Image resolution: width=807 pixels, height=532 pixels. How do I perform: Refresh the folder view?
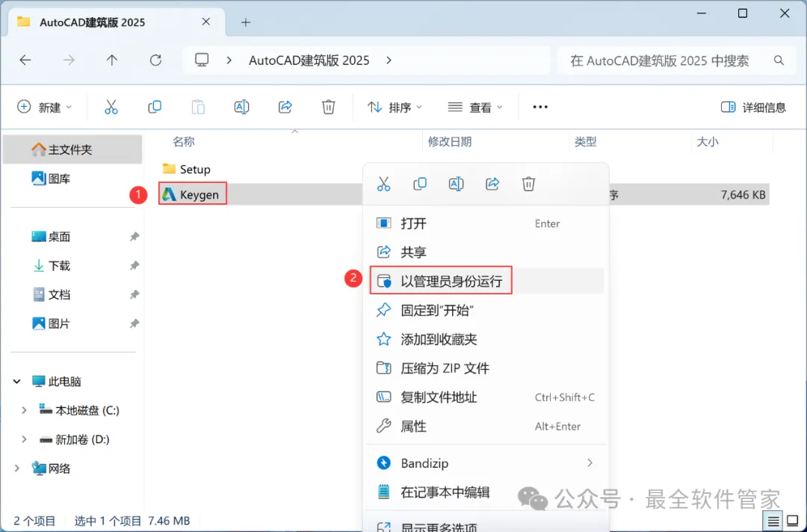pos(155,61)
